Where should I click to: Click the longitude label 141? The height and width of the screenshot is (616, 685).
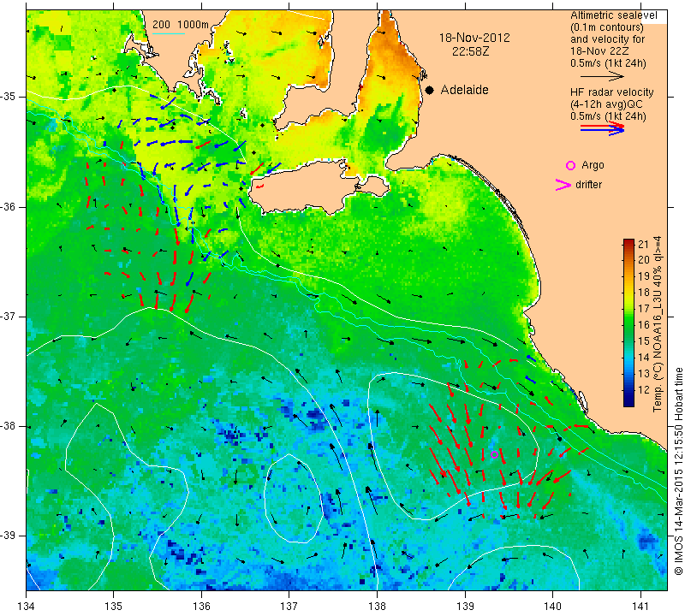tap(640, 606)
